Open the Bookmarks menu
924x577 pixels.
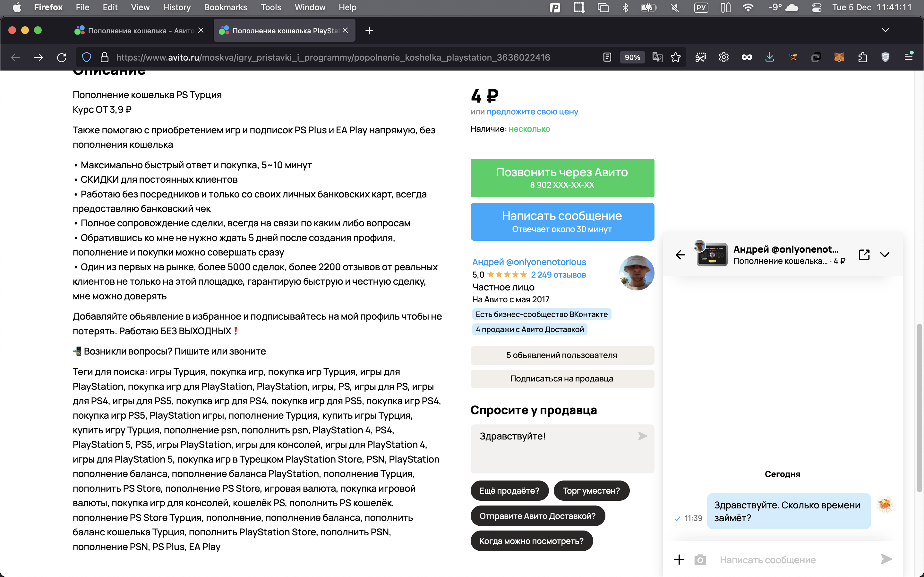[225, 7]
